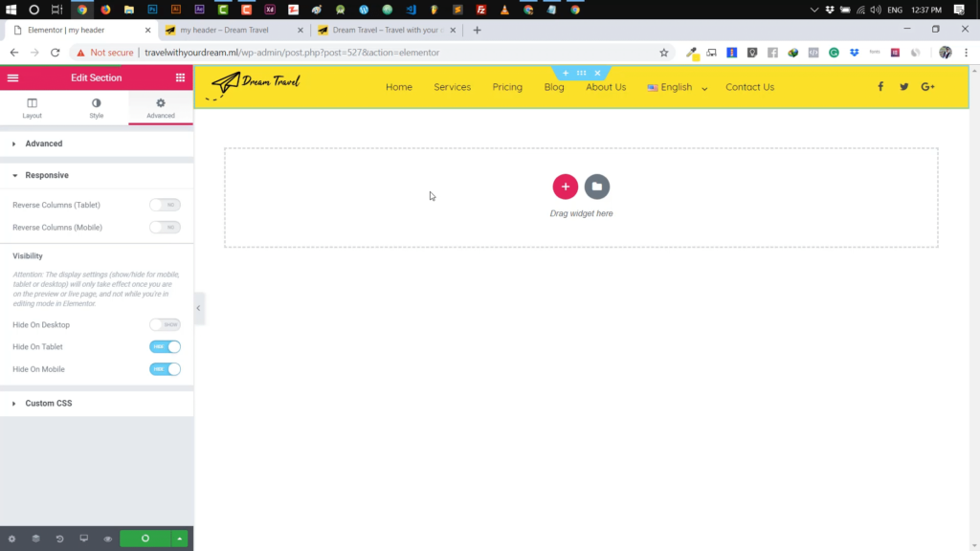Click the Grammarly extension icon
The width and height of the screenshot is (980, 551).
(x=834, y=54)
